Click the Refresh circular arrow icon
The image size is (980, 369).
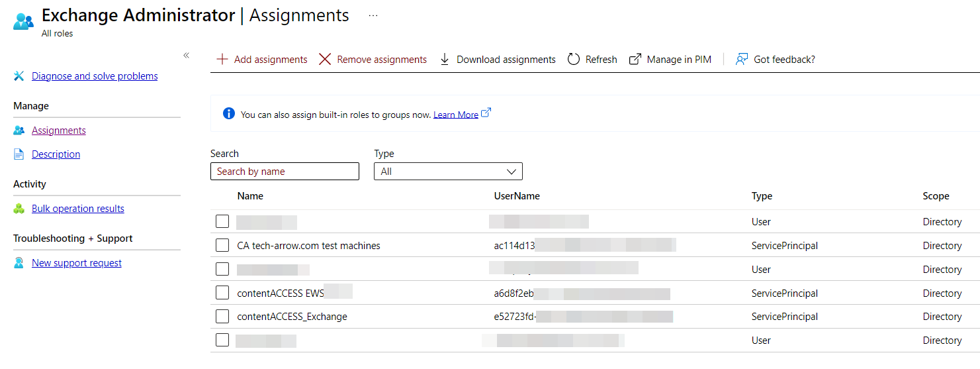(574, 60)
